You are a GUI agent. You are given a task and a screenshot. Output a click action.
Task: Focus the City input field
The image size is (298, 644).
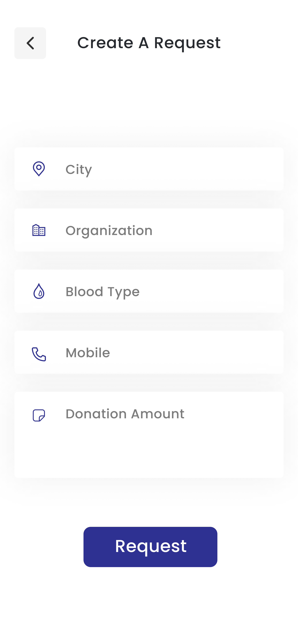149,169
